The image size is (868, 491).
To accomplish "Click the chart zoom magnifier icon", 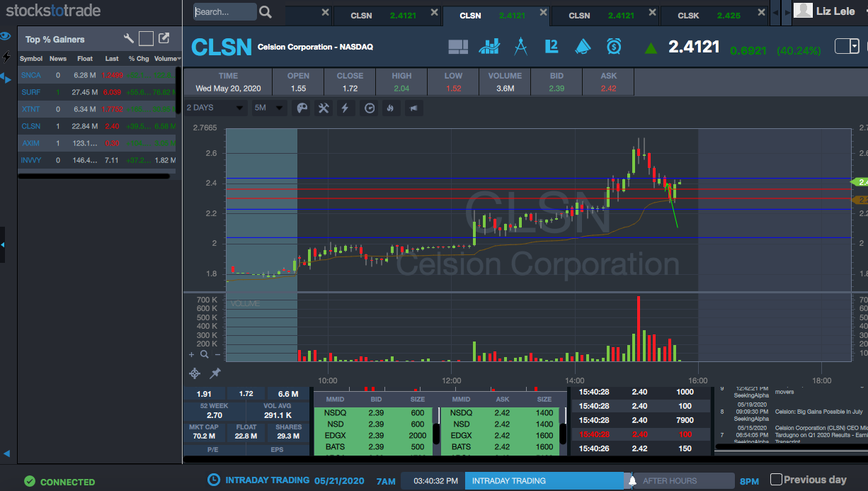I will (205, 354).
